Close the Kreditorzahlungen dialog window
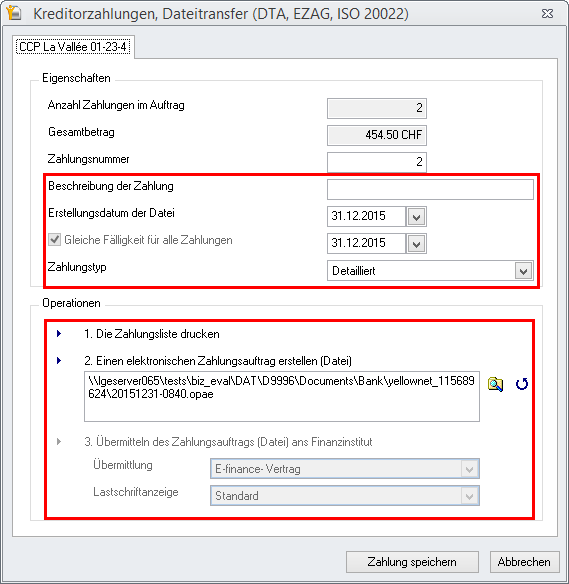The height and width of the screenshot is (584, 569). [547, 14]
